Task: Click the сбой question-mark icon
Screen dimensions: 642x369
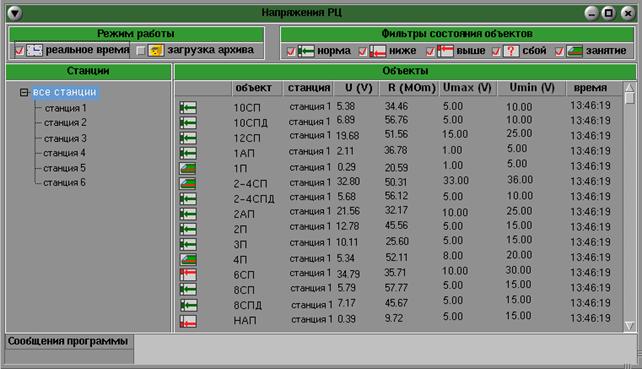Action: pos(511,51)
